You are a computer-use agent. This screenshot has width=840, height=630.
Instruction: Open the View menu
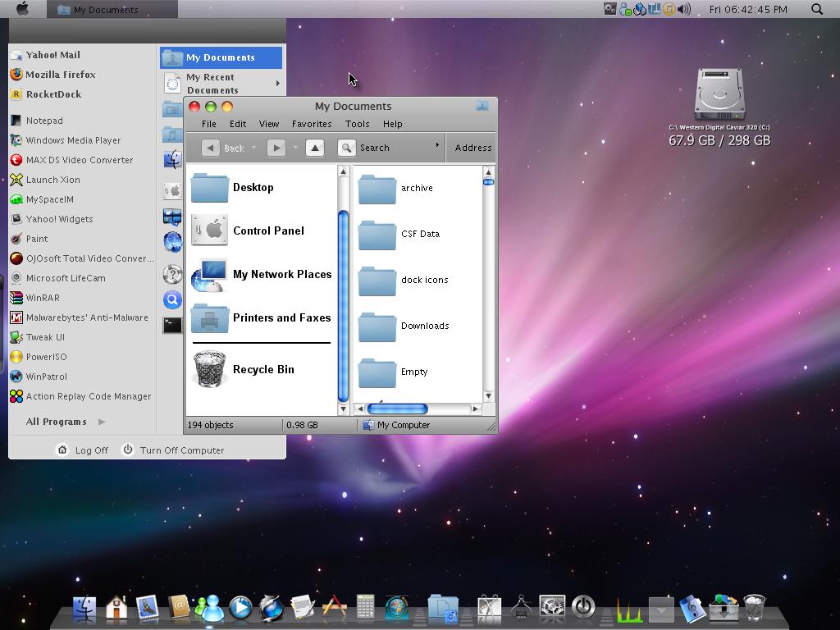pos(269,124)
